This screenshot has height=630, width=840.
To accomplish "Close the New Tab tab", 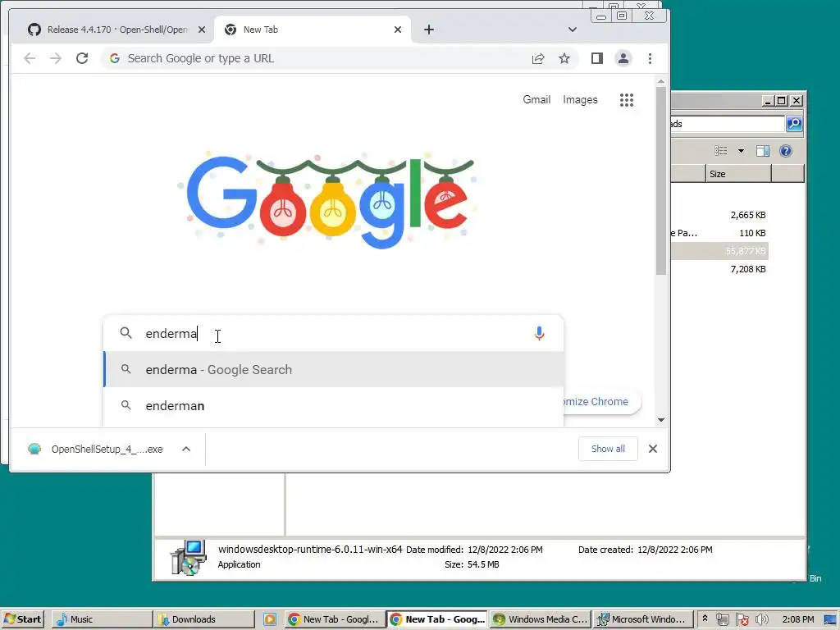I will [398, 30].
